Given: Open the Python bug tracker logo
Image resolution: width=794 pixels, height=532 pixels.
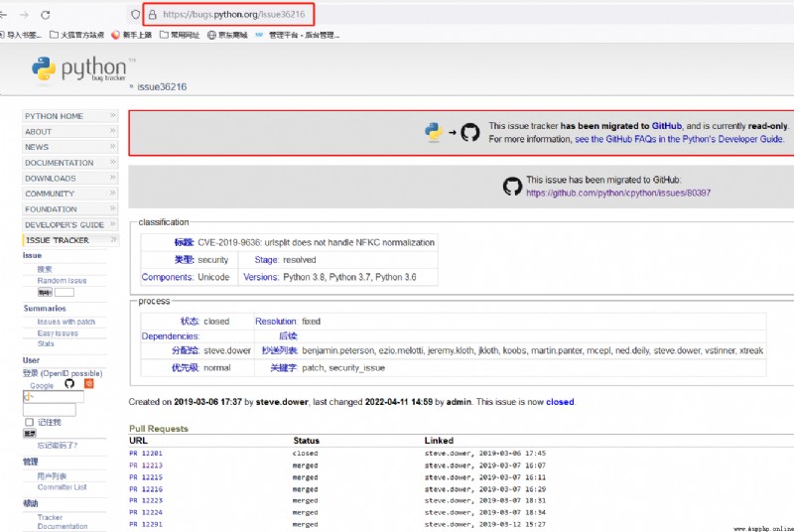Looking at the screenshot, I should [79, 68].
